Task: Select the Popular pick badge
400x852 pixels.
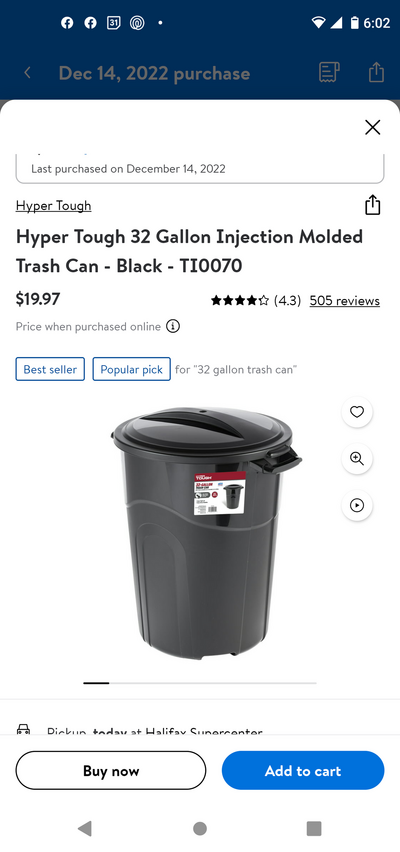Action: tap(132, 369)
